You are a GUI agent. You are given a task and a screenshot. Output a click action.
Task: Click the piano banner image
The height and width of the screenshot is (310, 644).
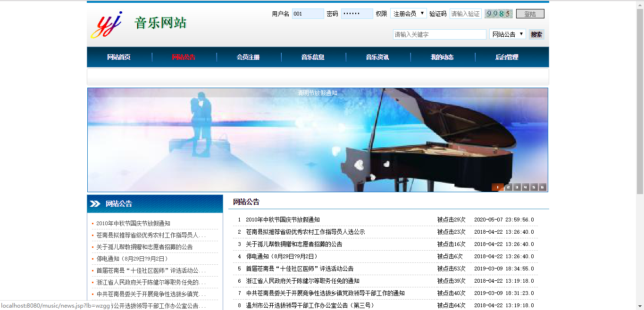(318, 140)
